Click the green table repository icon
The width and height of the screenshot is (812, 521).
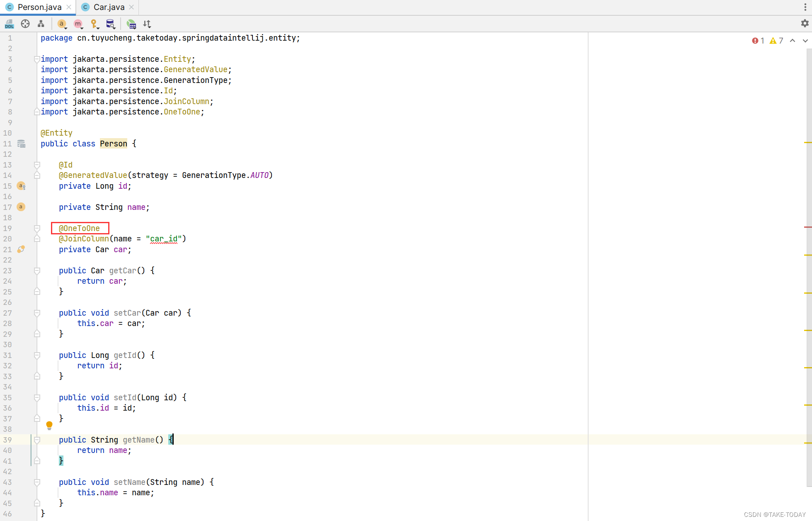coord(131,24)
